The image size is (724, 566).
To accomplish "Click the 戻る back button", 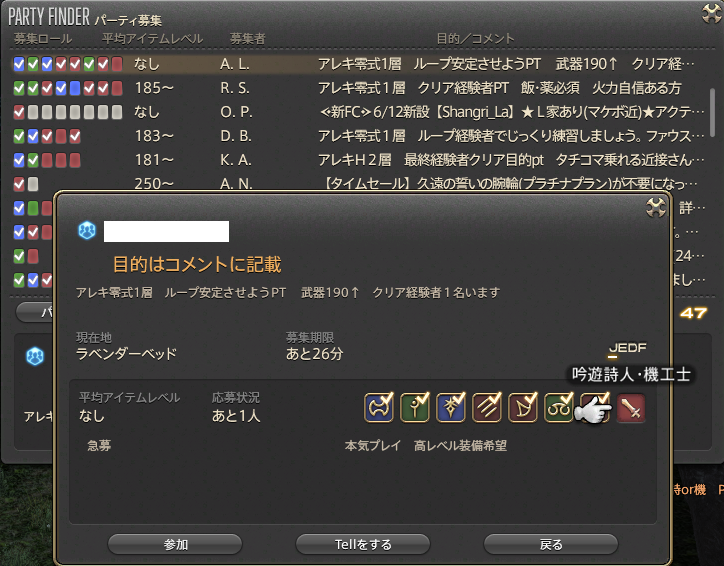I will (x=551, y=544).
